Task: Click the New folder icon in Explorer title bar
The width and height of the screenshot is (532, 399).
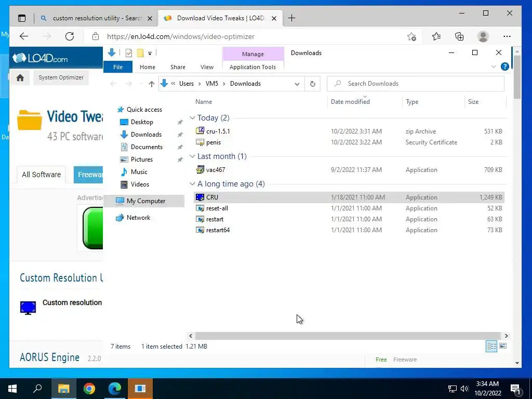Action: [140, 53]
